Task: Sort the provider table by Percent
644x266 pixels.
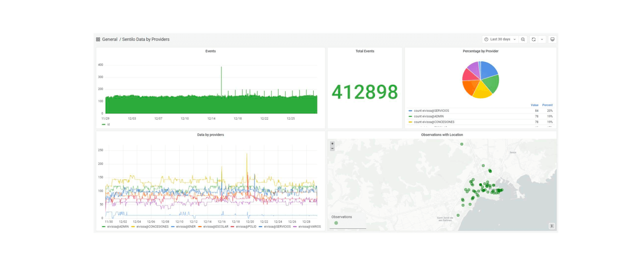Action: coord(547,105)
